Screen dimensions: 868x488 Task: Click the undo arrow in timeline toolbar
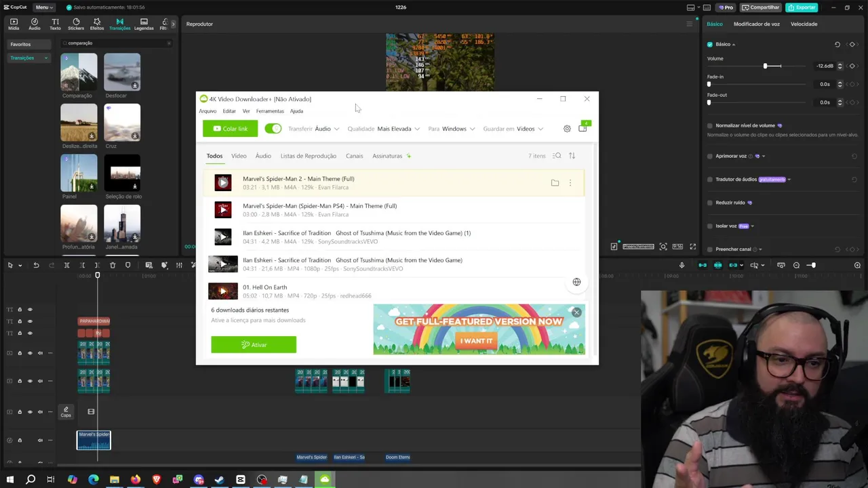(36, 265)
